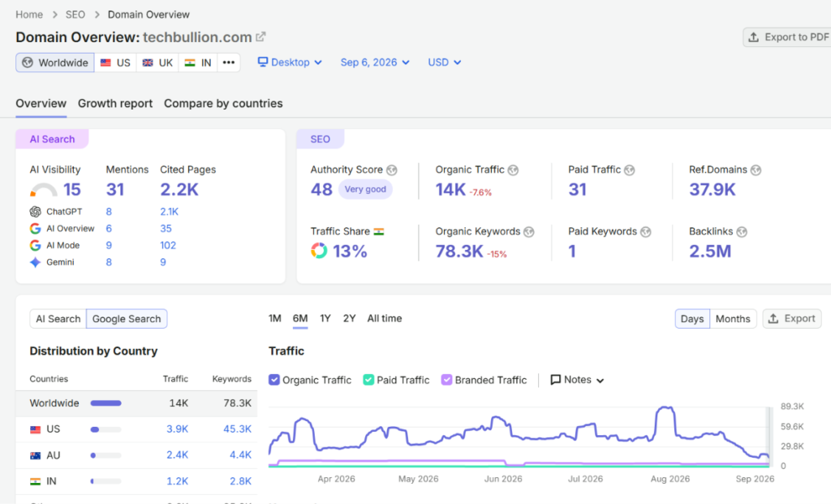831x504 pixels.
Task: Select the Google Search toggle
Action: (127, 319)
